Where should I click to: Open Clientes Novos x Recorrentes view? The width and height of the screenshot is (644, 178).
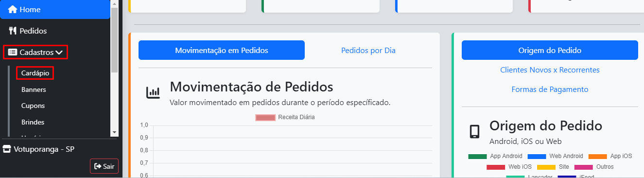550,70
